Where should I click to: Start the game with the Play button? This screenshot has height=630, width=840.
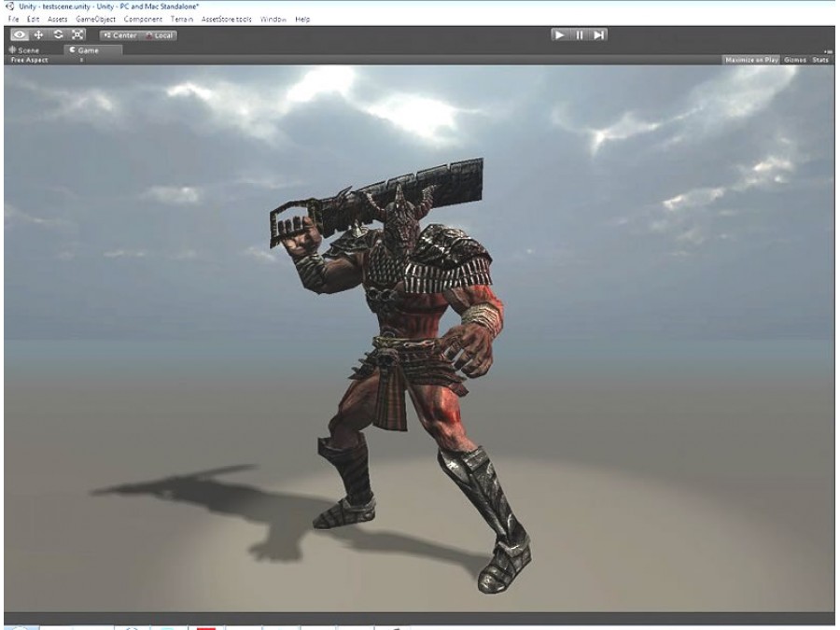point(560,35)
